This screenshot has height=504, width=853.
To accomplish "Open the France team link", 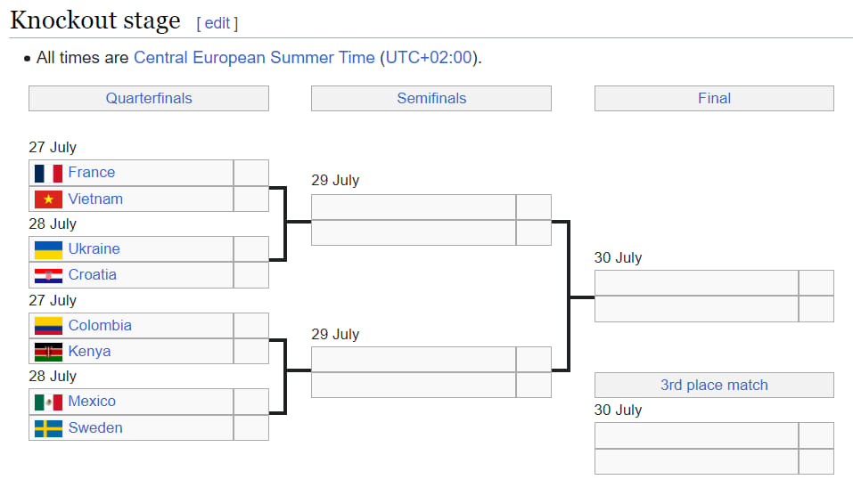I will [x=92, y=173].
